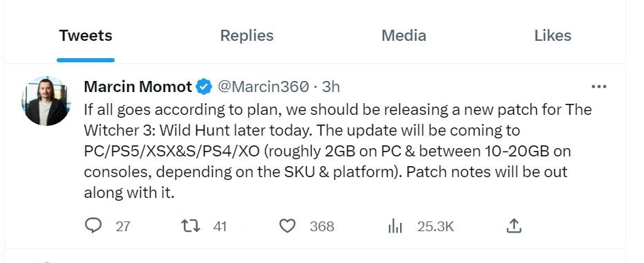This screenshot has width=644, height=263.
Task: Open the Likes tab
Action: coord(552,35)
